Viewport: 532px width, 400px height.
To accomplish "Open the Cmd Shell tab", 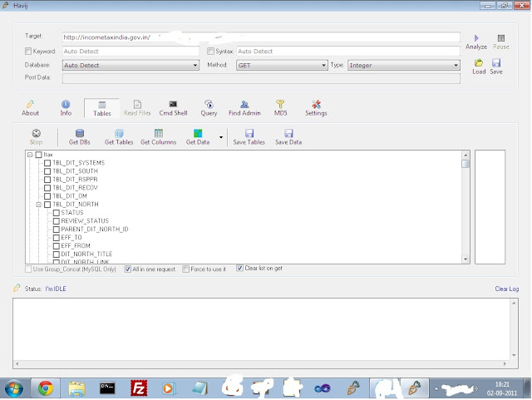I will [x=173, y=108].
